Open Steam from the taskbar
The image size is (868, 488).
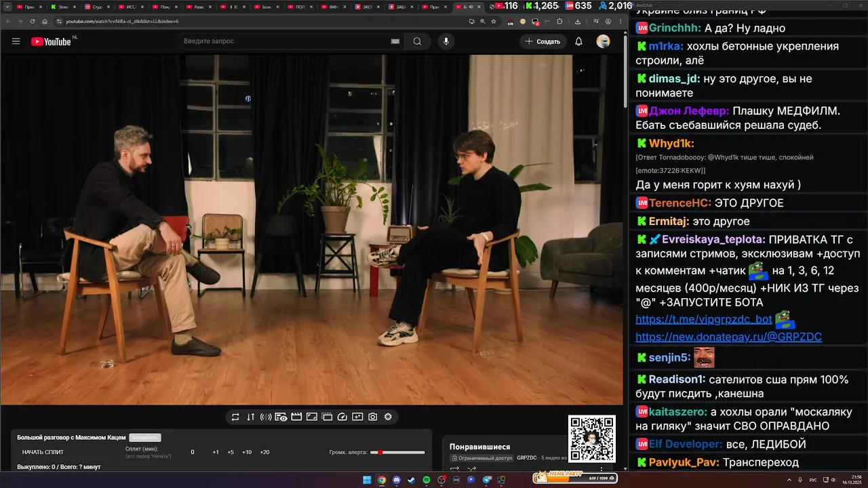coord(412,480)
